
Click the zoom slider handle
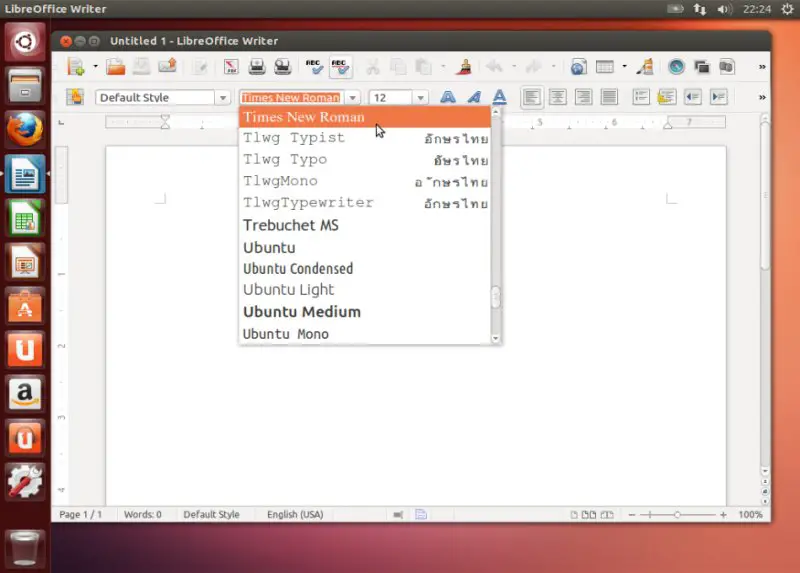[x=677, y=515]
